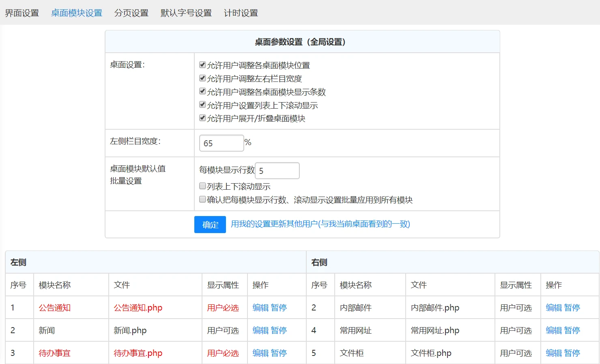Disable 允许用户展开/折叠桌面模块 setting
This screenshot has height=364, width=600.
click(x=202, y=118)
